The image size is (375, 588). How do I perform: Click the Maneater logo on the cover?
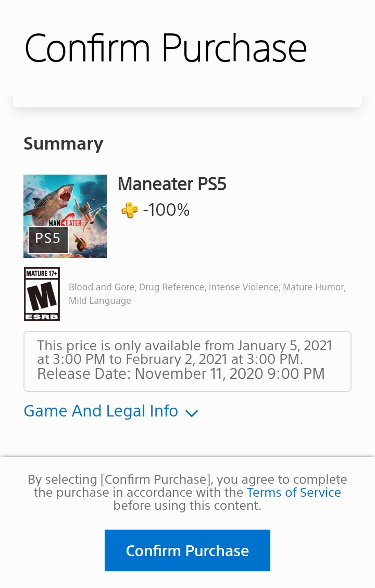(x=66, y=221)
